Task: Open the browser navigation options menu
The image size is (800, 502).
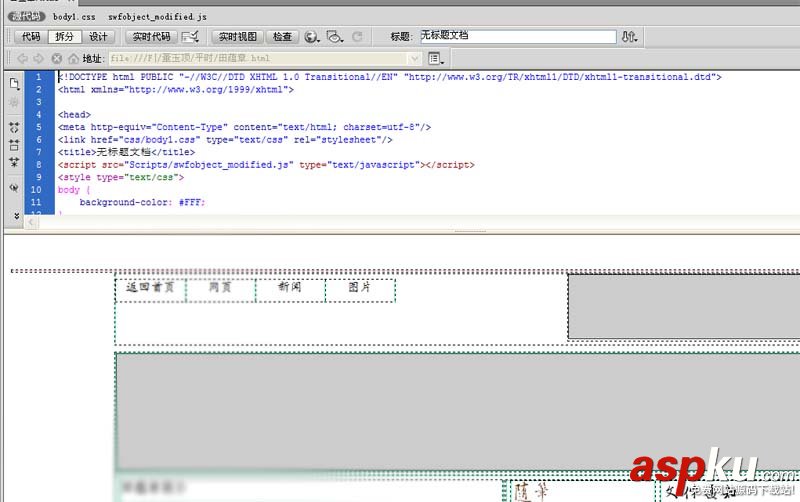Action: [436, 59]
